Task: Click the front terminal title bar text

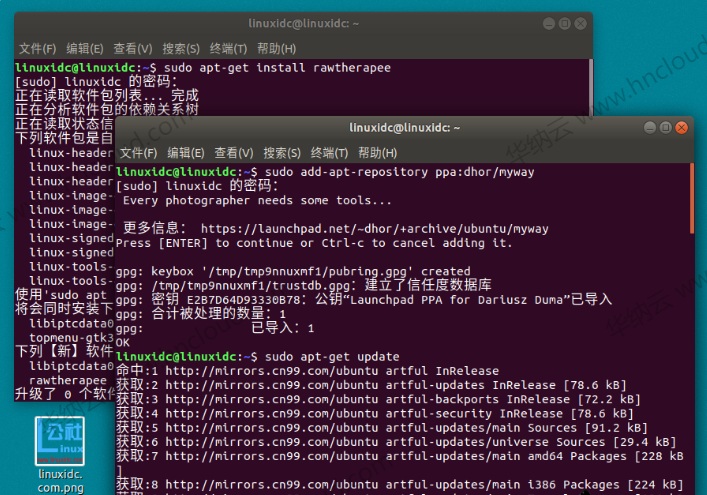Action: click(x=404, y=128)
